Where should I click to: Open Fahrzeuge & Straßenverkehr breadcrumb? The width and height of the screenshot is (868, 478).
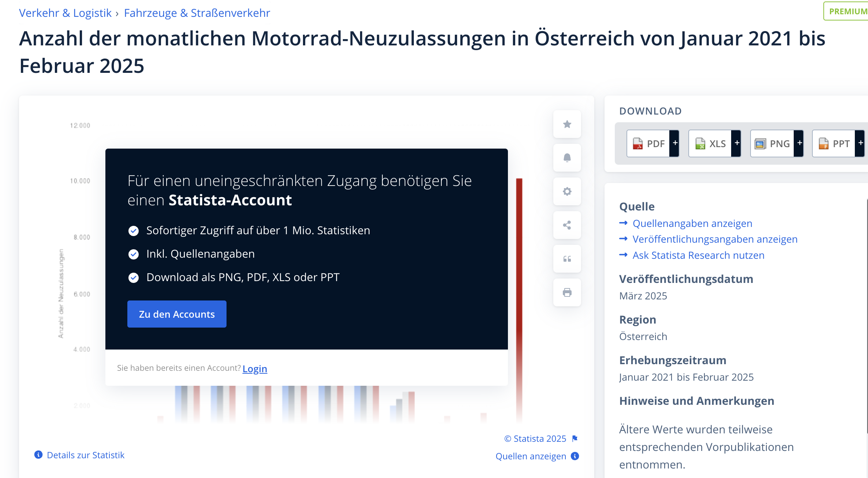pos(197,13)
